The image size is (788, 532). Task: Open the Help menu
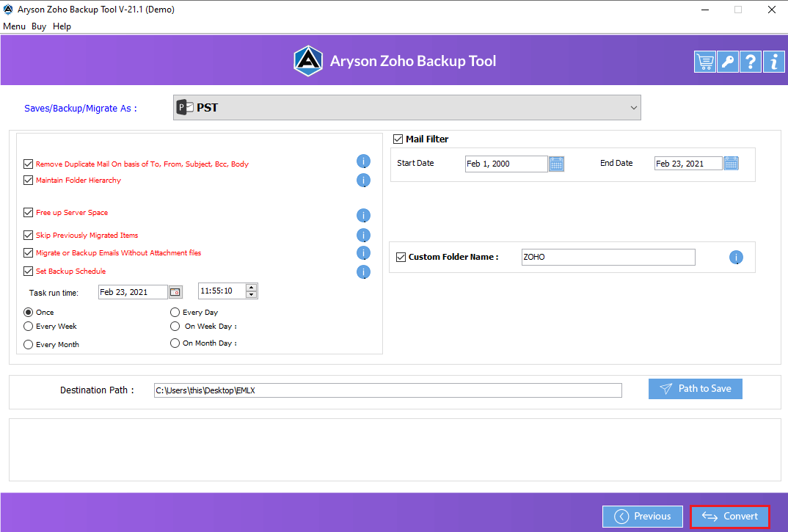62,26
